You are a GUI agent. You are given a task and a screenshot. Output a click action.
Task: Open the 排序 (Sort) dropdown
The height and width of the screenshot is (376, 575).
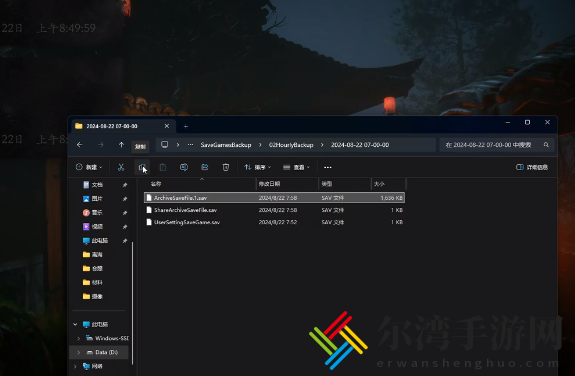(257, 167)
